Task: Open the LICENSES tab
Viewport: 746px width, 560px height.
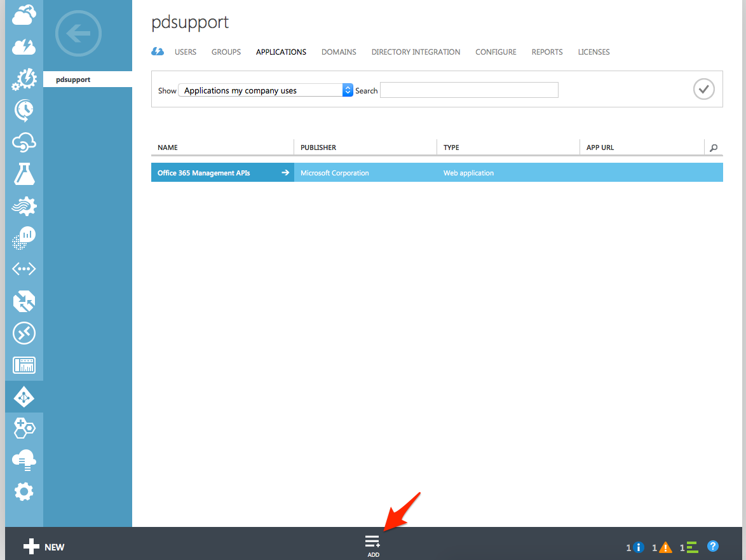Action: click(x=593, y=52)
